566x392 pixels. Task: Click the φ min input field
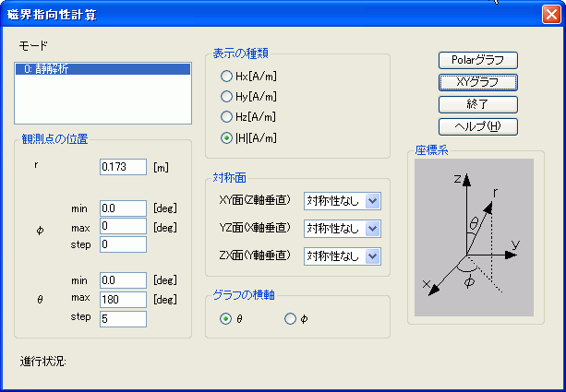123,208
